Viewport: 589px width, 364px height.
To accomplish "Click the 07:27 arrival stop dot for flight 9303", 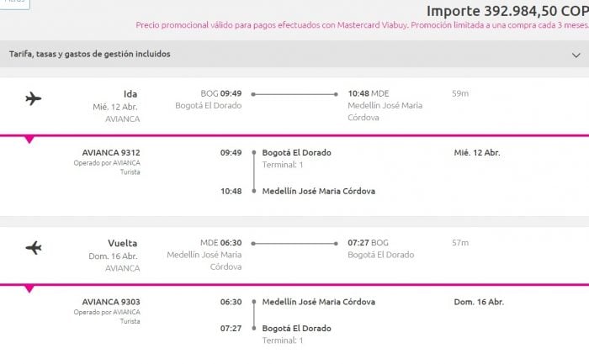I will (x=253, y=328).
